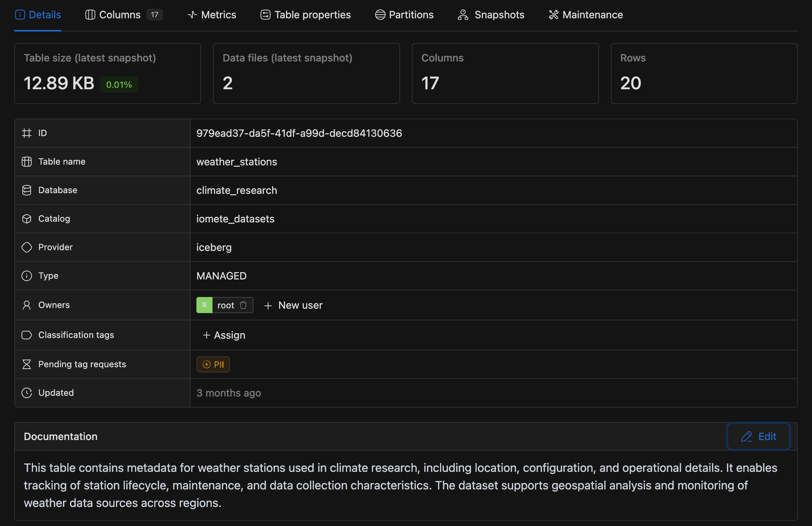Screen dimensions: 812x526
Task: Click the 0.01% size change badge
Action: pyautogui.click(x=119, y=84)
